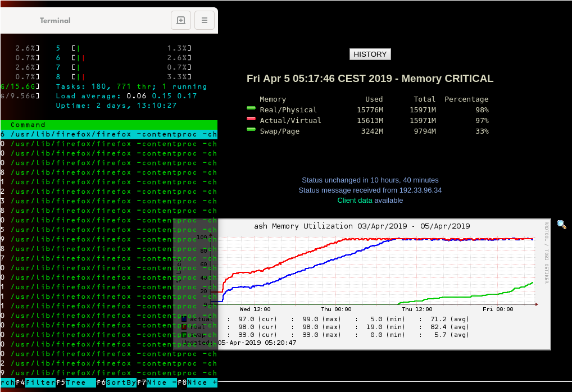
Task: Click the 15776M used value
Action: (370, 110)
